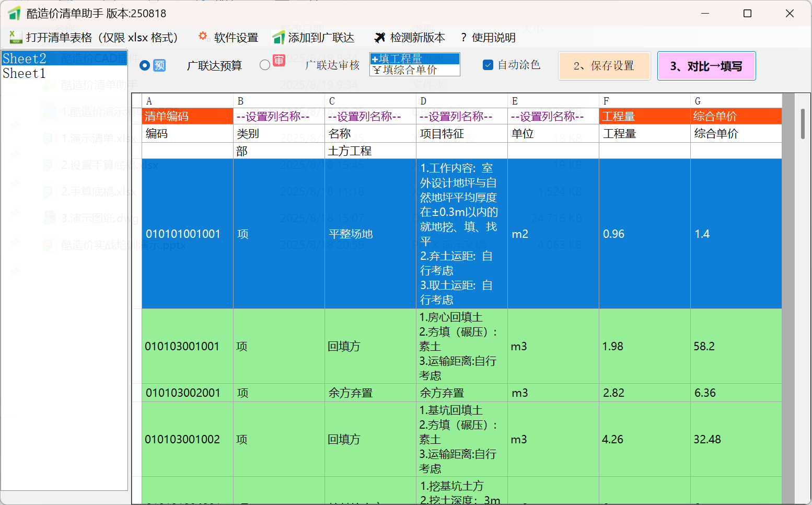The height and width of the screenshot is (505, 812).
Task: Click the table's vertical scrollbar thumb
Action: (x=803, y=124)
